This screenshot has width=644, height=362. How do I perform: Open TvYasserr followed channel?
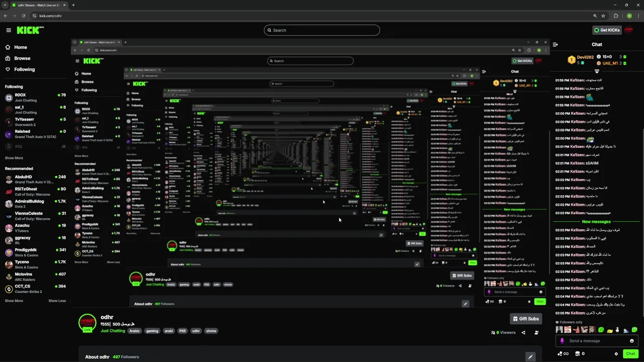click(35, 122)
